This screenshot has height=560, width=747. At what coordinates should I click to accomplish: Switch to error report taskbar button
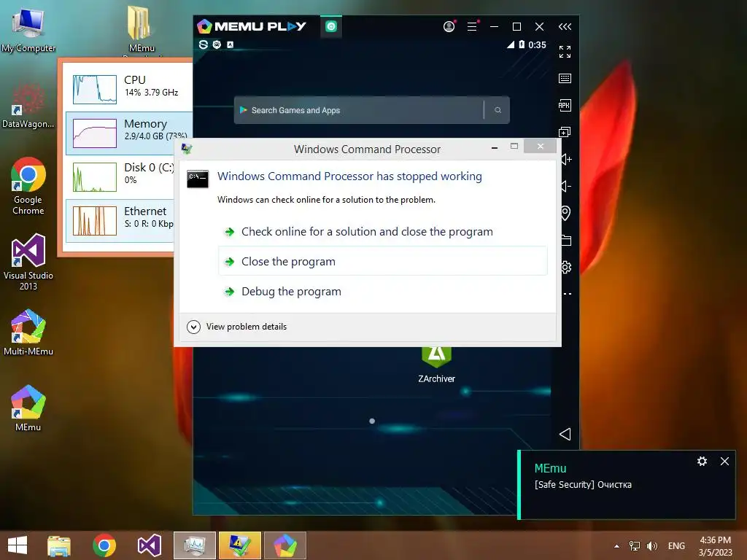click(x=239, y=545)
